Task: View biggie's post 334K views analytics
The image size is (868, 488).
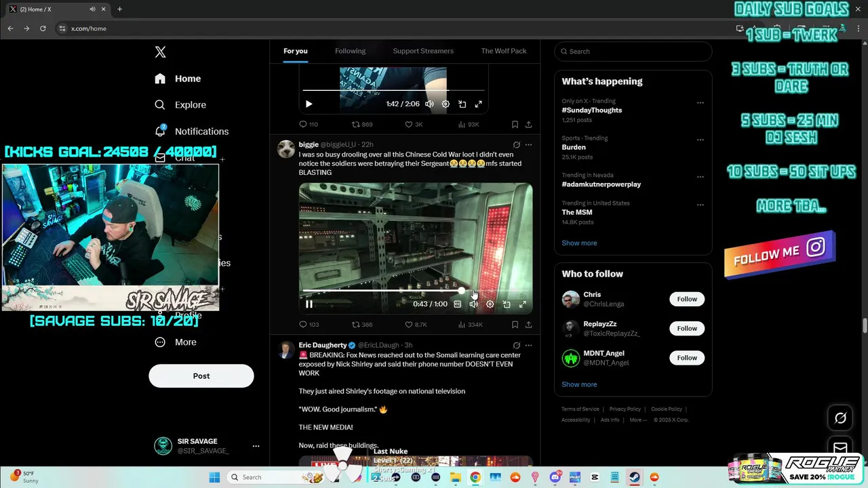Action: 470,325
